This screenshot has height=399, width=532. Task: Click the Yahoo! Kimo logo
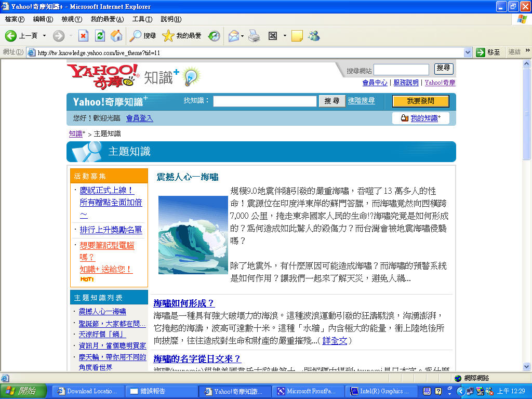103,76
